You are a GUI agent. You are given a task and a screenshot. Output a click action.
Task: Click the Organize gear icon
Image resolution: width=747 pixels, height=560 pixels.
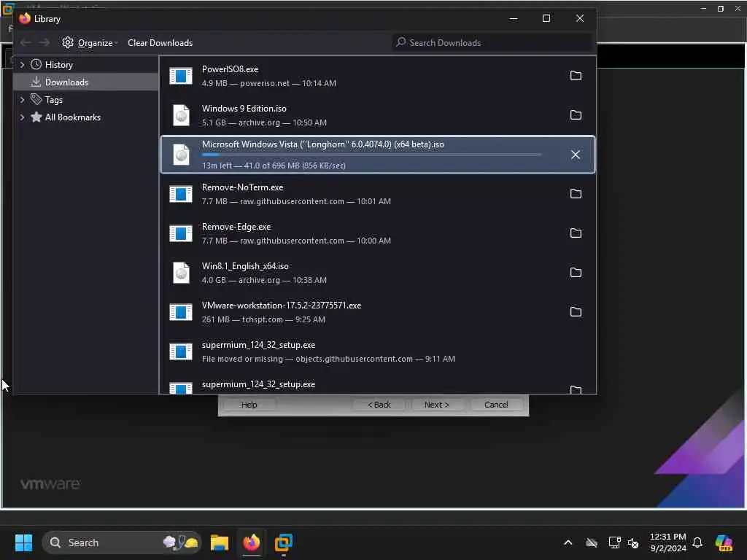click(x=68, y=42)
